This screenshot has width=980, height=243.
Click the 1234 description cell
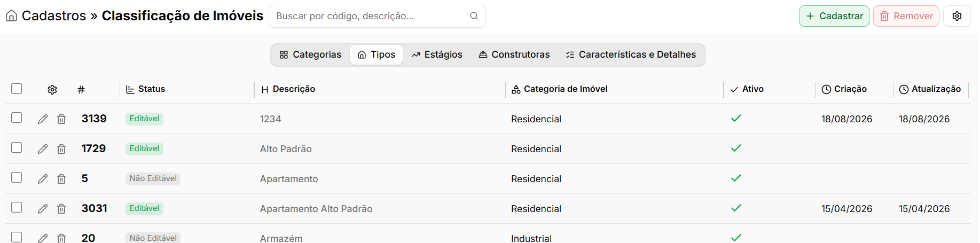pyautogui.click(x=270, y=119)
